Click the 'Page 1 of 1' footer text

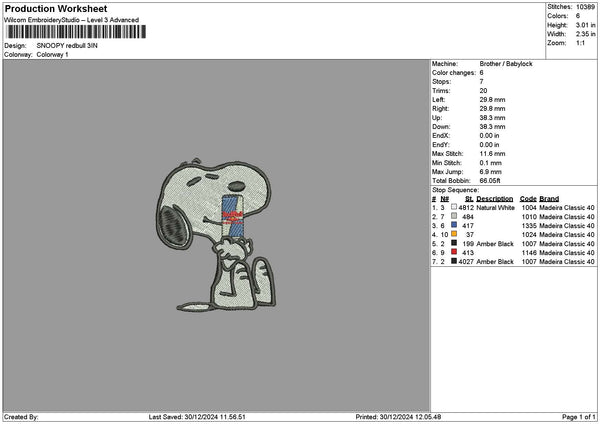579,417
